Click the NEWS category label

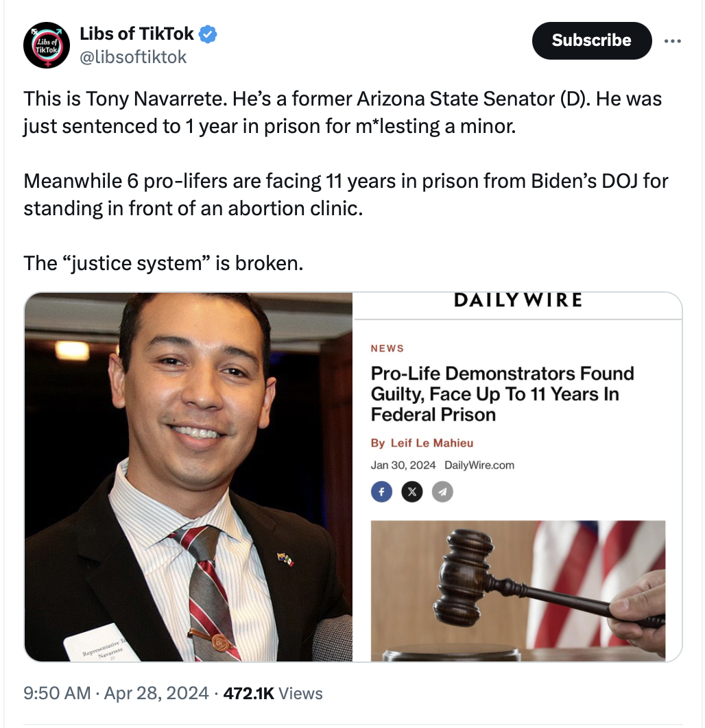click(387, 348)
